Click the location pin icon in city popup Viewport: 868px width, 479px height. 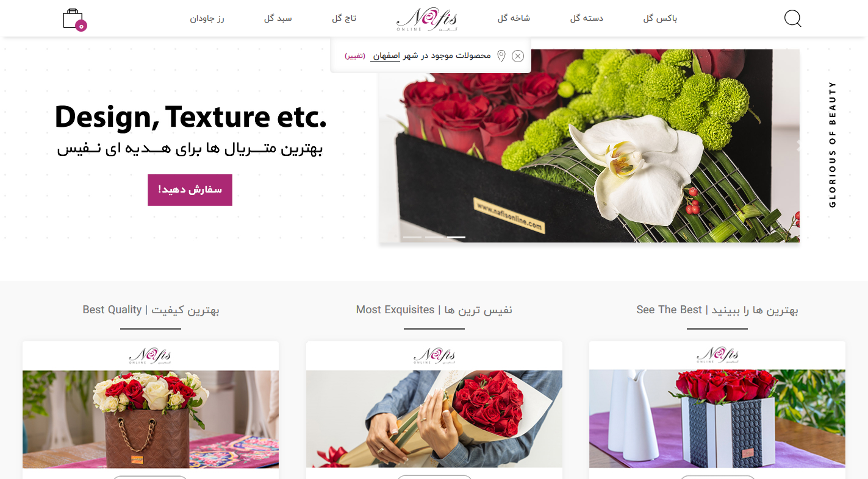coord(501,56)
